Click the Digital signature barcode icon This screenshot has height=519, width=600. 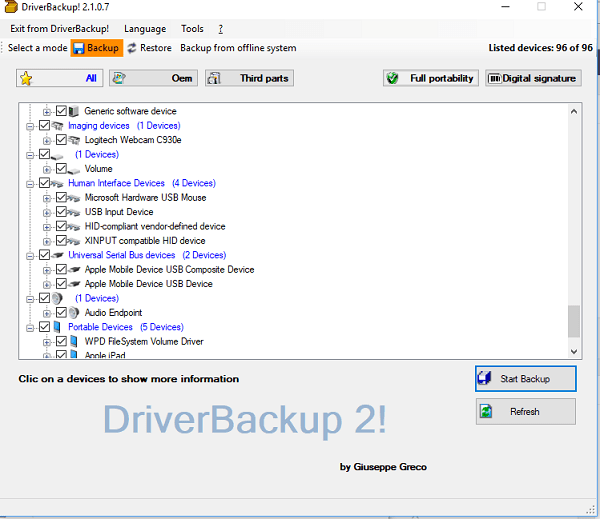click(495, 78)
